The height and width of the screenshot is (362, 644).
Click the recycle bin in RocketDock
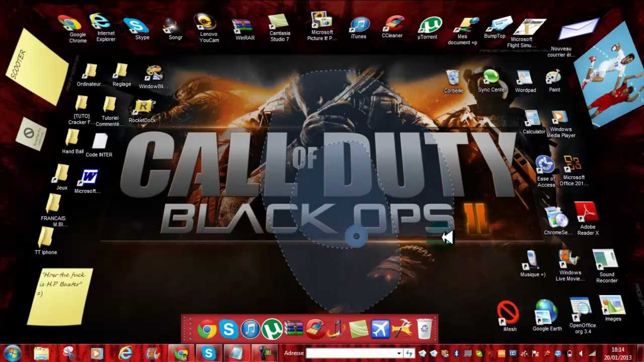point(425,329)
